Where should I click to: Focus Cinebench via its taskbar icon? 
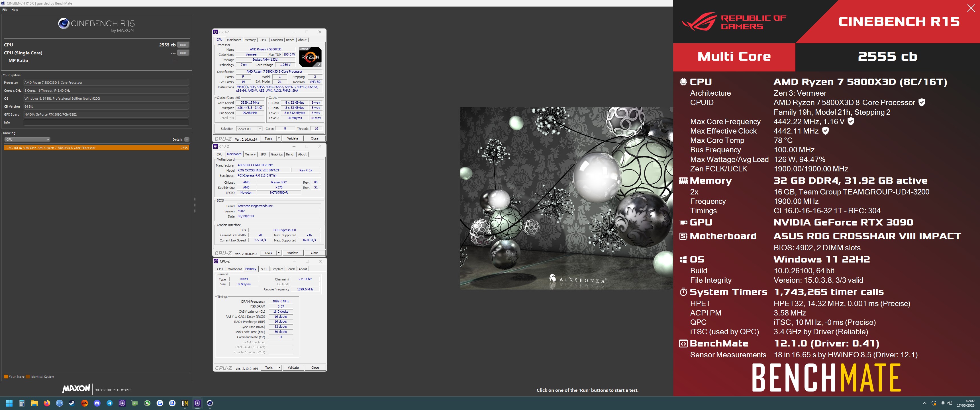(210, 403)
